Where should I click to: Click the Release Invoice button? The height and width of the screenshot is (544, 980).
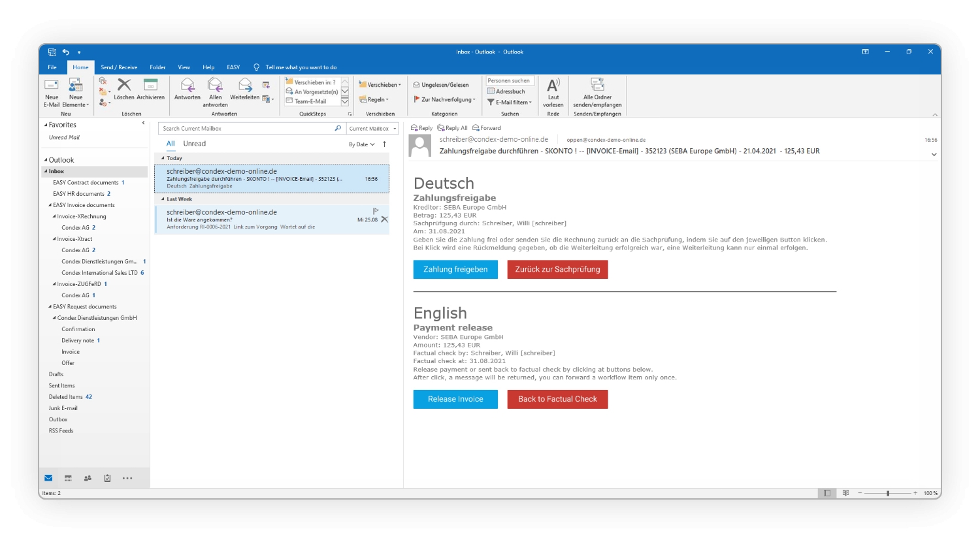point(455,399)
